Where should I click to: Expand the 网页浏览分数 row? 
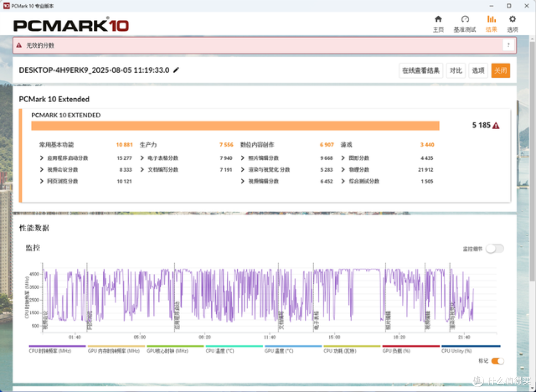point(42,181)
